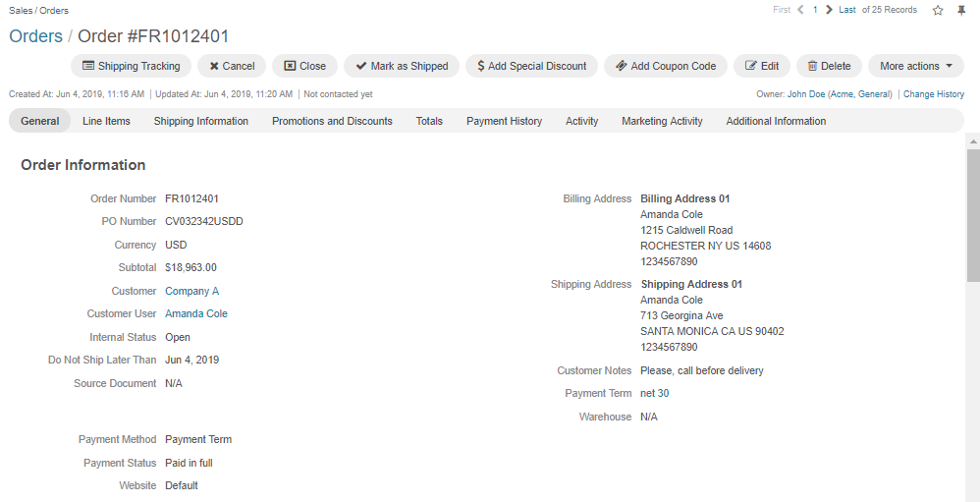Open the net 30 payment term
This screenshot has width=980, height=502.
tap(654, 393)
